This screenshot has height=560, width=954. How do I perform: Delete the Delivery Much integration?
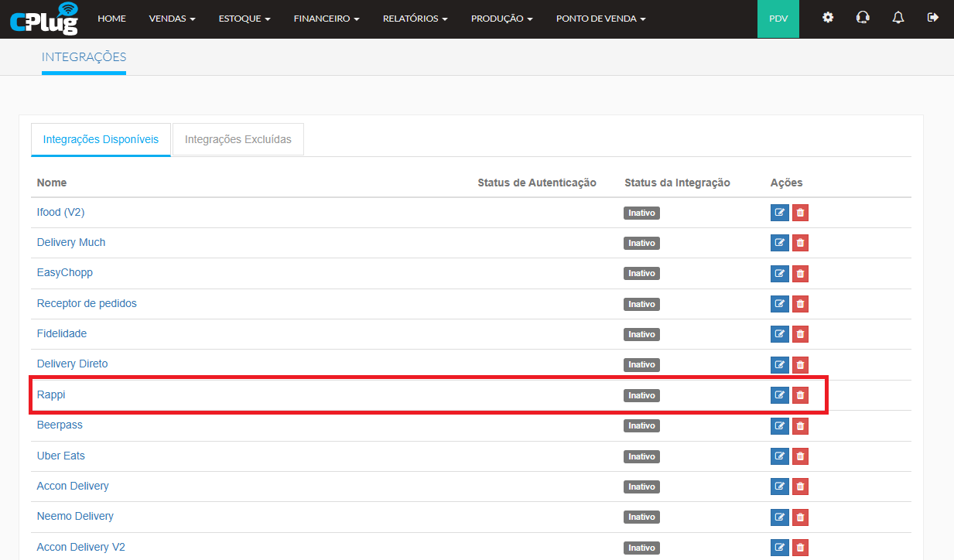[x=800, y=243]
